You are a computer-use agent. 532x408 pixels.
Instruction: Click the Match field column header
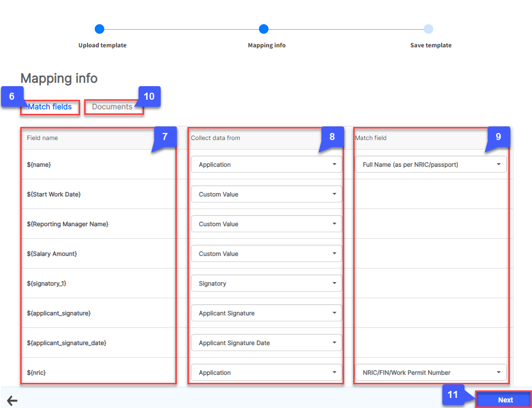pos(370,138)
